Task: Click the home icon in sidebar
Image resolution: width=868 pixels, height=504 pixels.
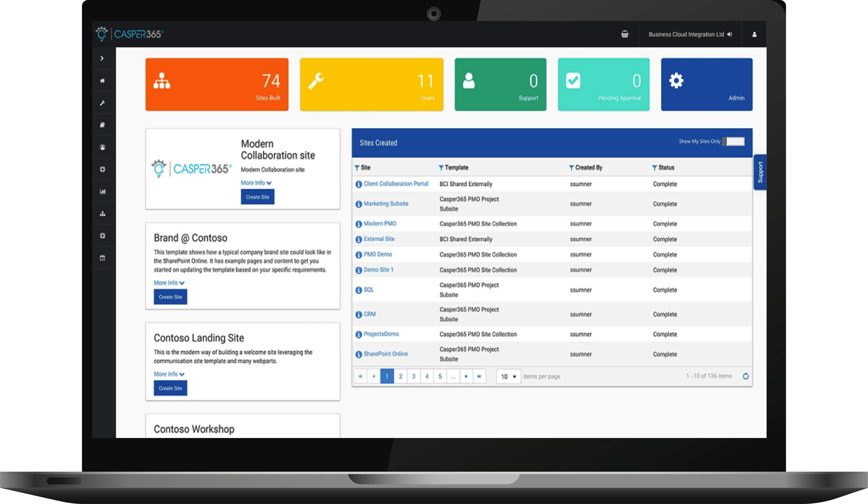Action: click(x=102, y=81)
